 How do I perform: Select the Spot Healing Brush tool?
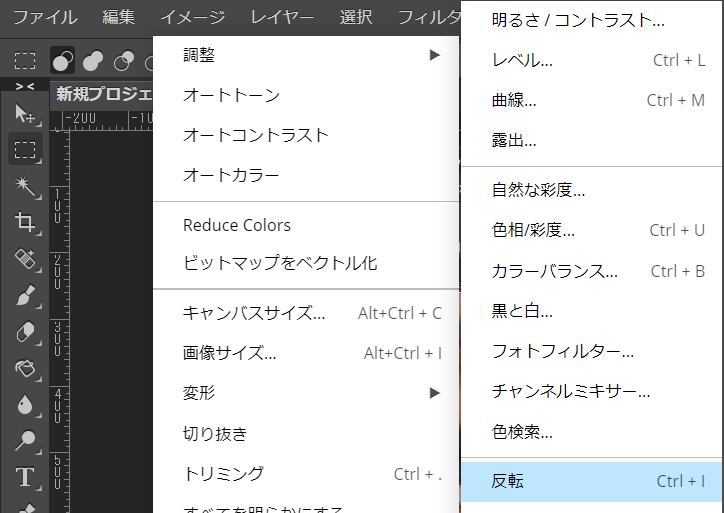click(25, 259)
